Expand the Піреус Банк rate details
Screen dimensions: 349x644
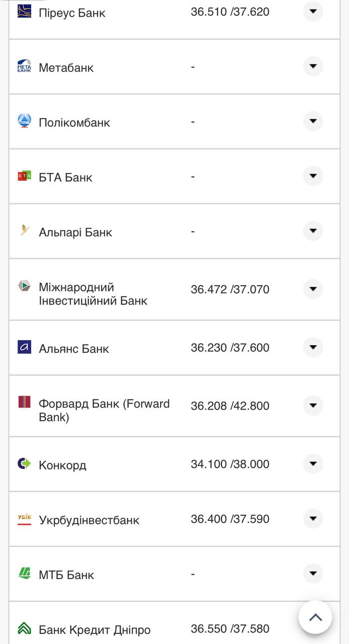tap(313, 11)
